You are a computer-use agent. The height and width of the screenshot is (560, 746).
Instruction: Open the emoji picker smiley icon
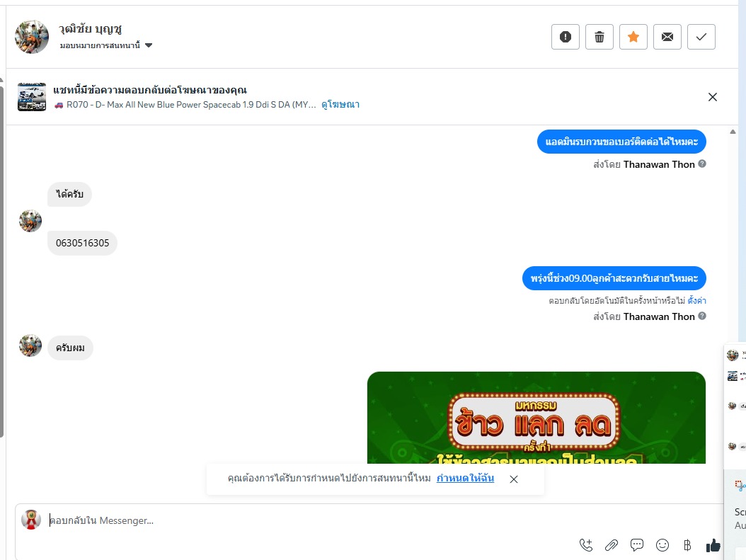tap(662, 545)
